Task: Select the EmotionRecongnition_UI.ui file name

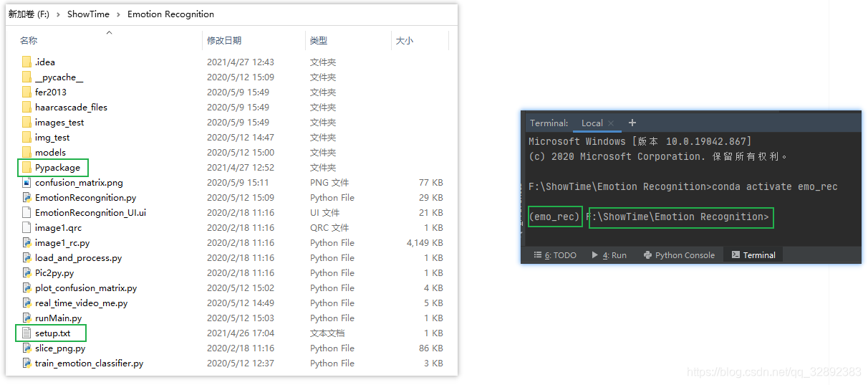Action: (x=90, y=212)
